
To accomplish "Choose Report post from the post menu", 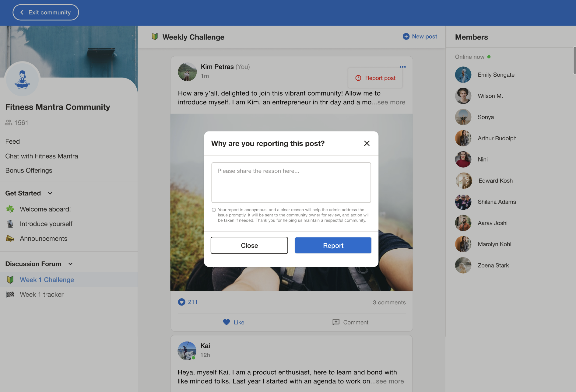I will coord(375,78).
